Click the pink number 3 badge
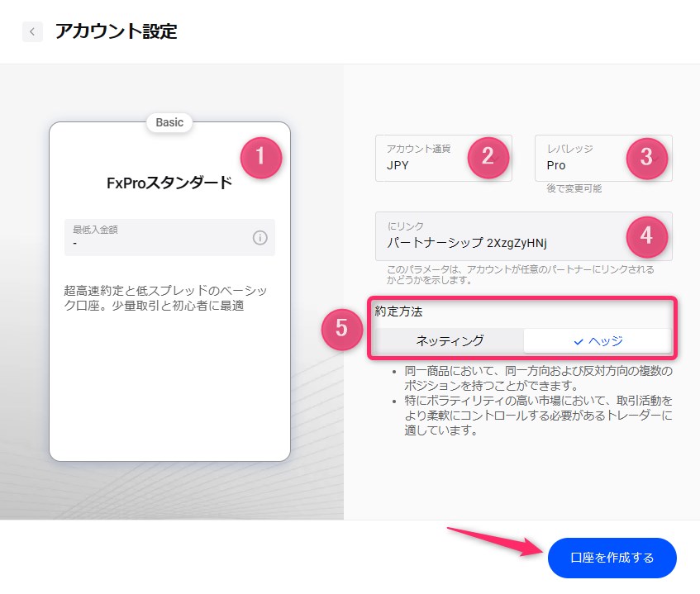 coord(646,157)
